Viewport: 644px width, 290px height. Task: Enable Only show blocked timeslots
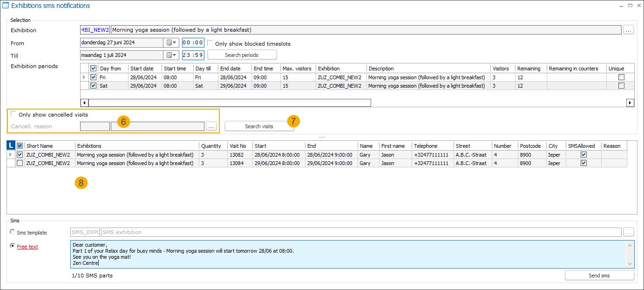pos(210,42)
